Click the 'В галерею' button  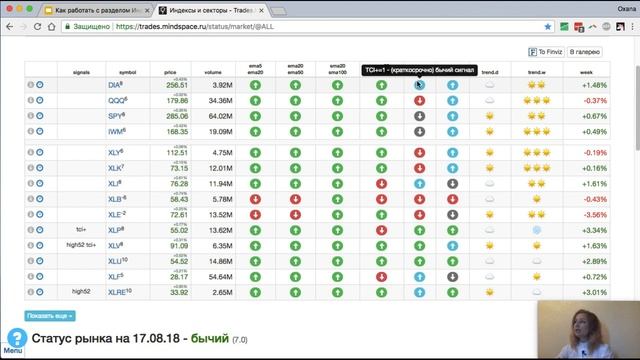tap(584, 52)
